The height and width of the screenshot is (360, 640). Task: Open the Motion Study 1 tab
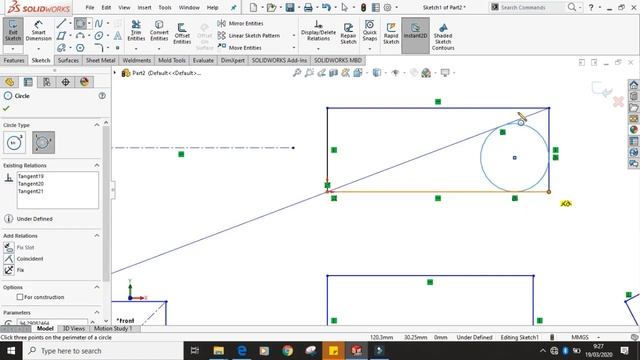[x=113, y=329]
